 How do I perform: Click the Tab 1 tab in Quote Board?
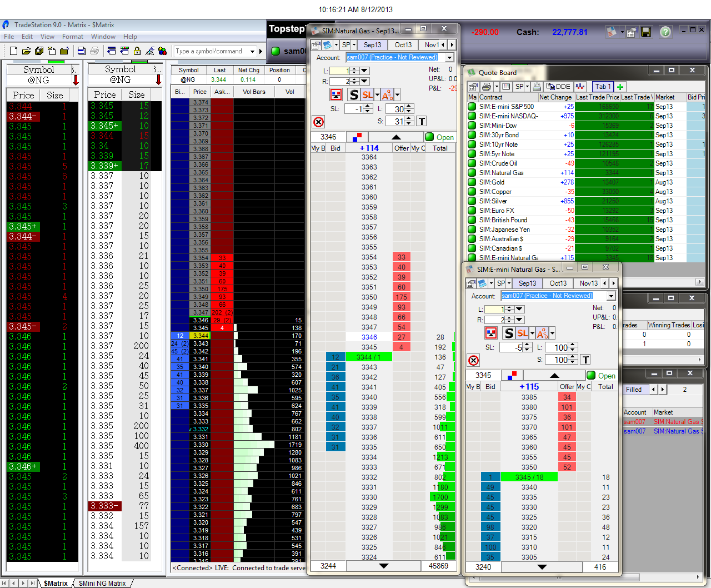point(603,87)
